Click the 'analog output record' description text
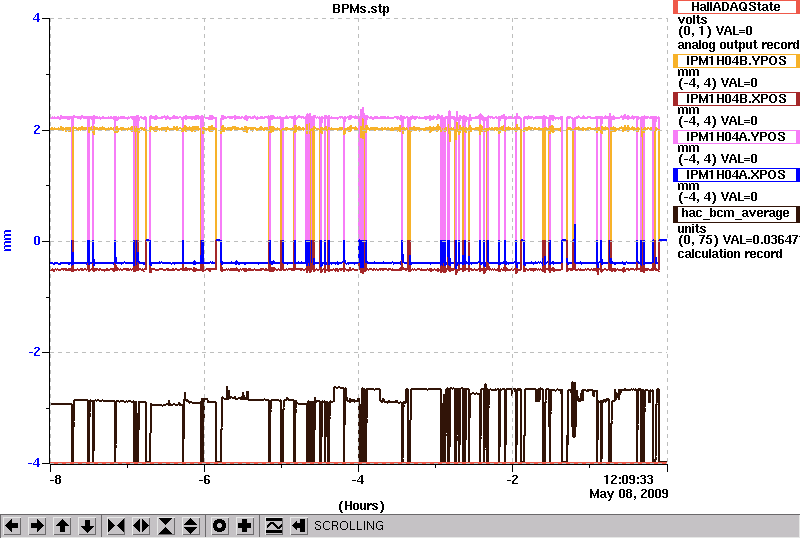Viewport: 800px width, 538px height. point(738,45)
